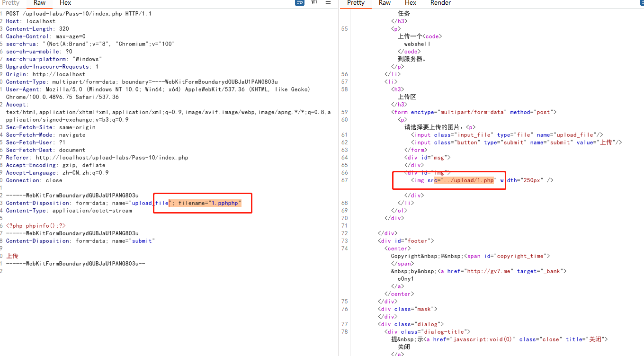
Task: Click the Sec-Fetch-Dest: document header
Action: pyautogui.click(x=46, y=150)
